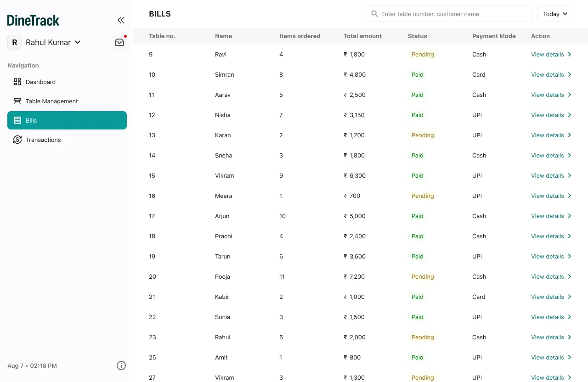Image resolution: width=588 pixels, height=382 pixels.
Task: Click the DineTrack logo
Action: [x=33, y=20]
